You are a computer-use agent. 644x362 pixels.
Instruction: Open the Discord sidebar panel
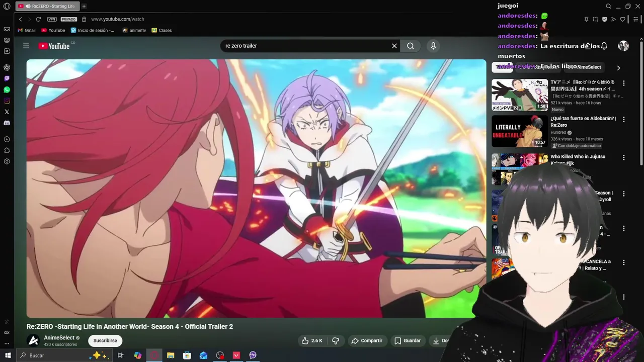[7, 123]
